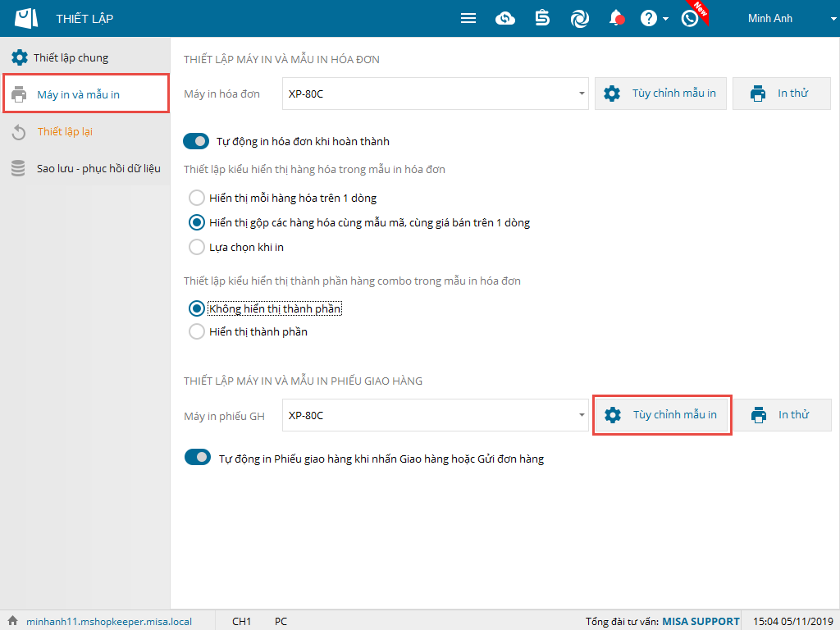Click the MShopKeeper shopping bag logo
The image size is (840, 630).
pyautogui.click(x=26, y=18)
